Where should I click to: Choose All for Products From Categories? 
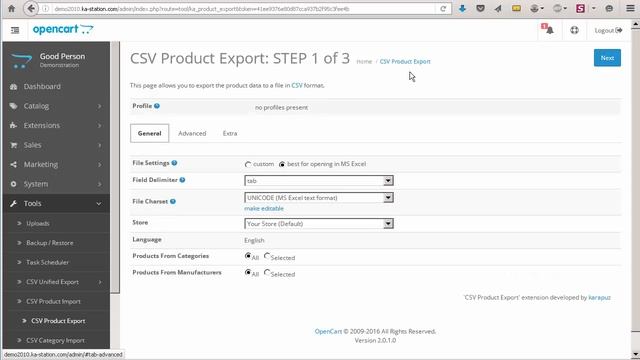click(248, 256)
